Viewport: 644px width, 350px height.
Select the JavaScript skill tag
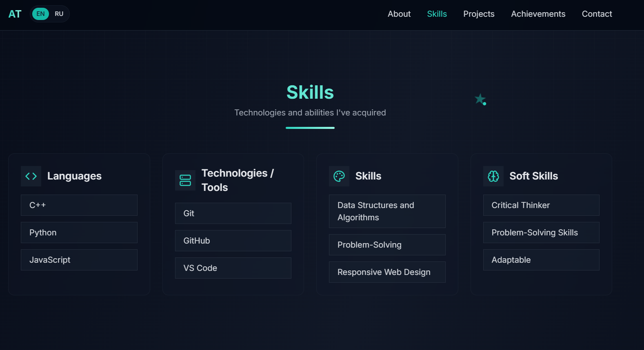[79, 260]
